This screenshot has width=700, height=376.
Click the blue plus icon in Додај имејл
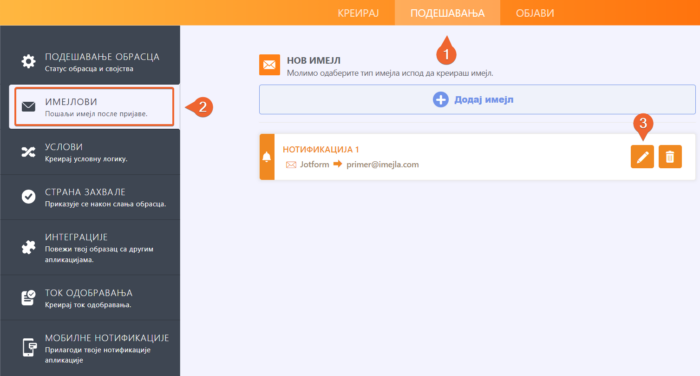point(441,100)
